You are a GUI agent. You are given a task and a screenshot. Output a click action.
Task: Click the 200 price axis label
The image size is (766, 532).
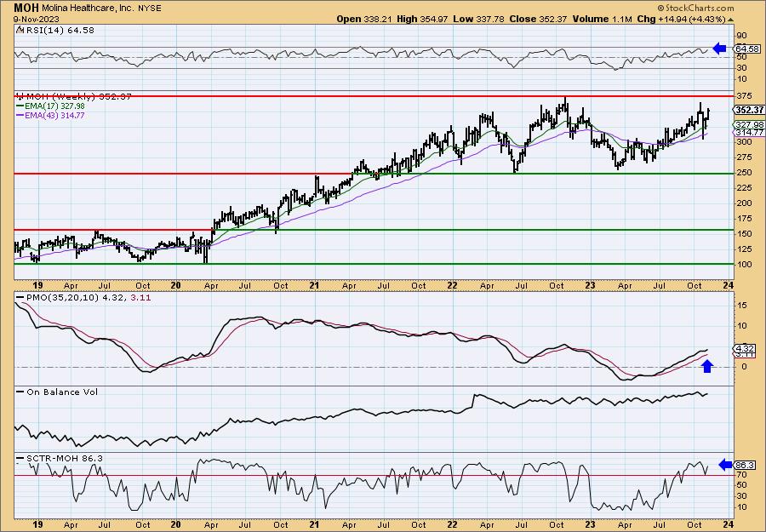tap(744, 203)
